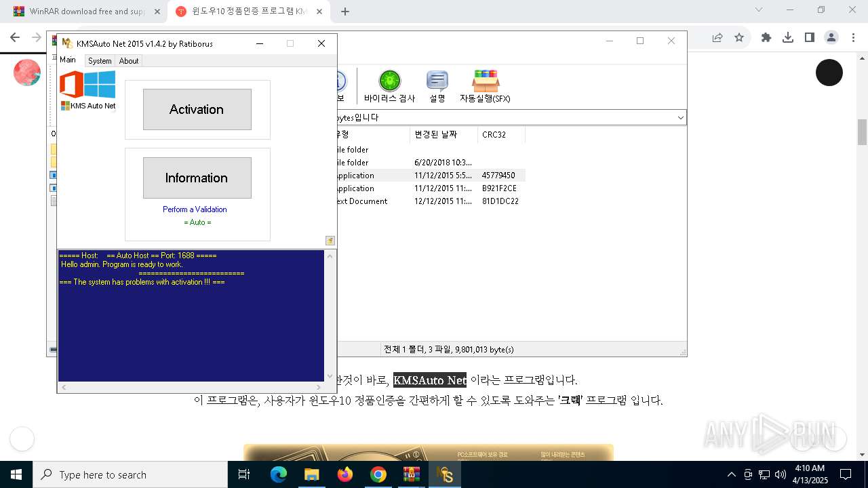This screenshot has height=488, width=868.
Task: Click the black circular button on the page
Action: [829, 73]
